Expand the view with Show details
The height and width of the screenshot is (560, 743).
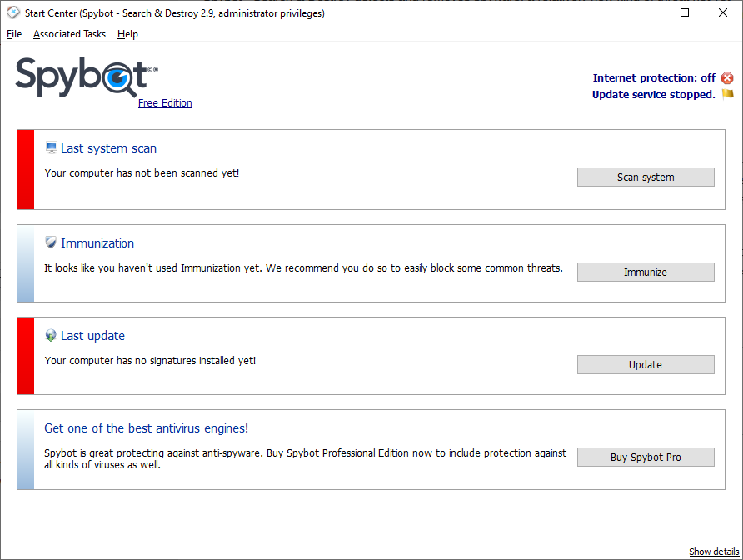click(x=714, y=552)
